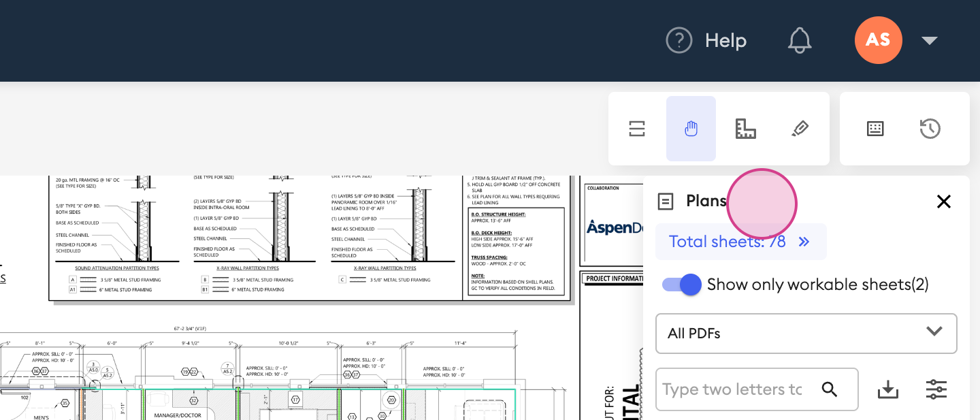
Task: Select the hand pan tool
Action: (691, 129)
